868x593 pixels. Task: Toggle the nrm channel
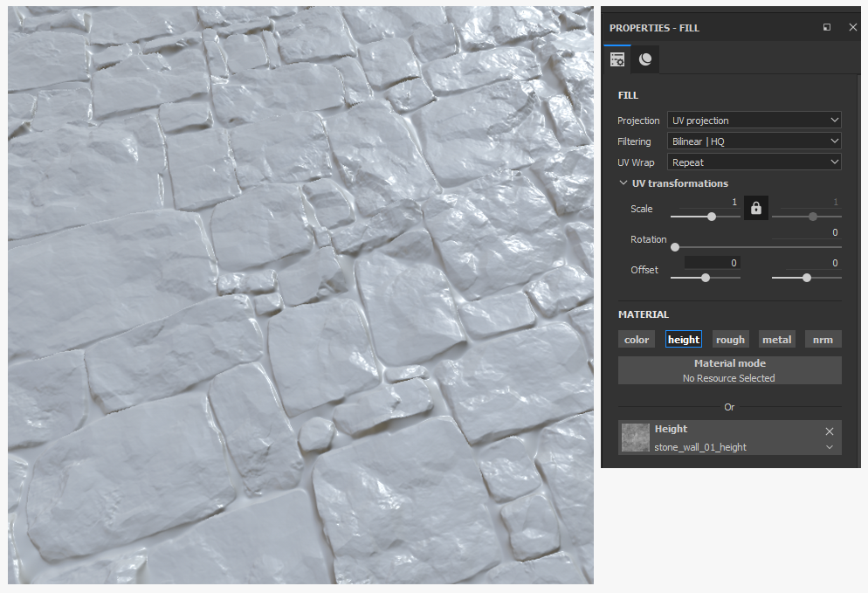(823, 340)
